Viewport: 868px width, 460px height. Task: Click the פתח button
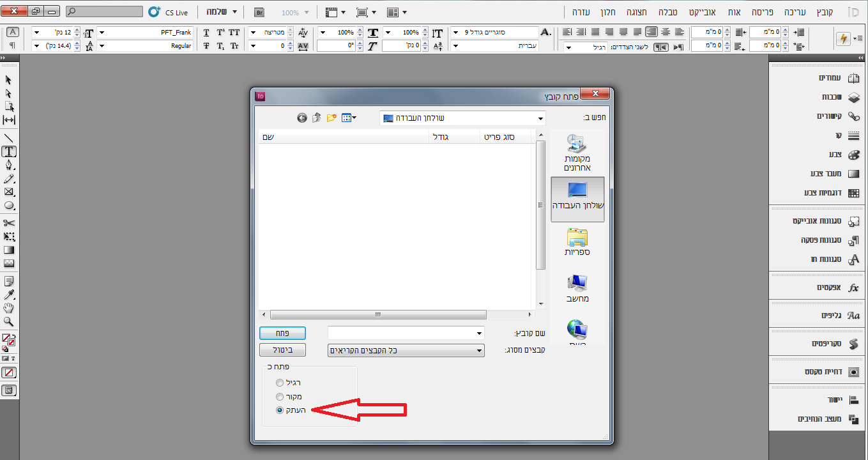pyautogui.click(x=282, y=333)
